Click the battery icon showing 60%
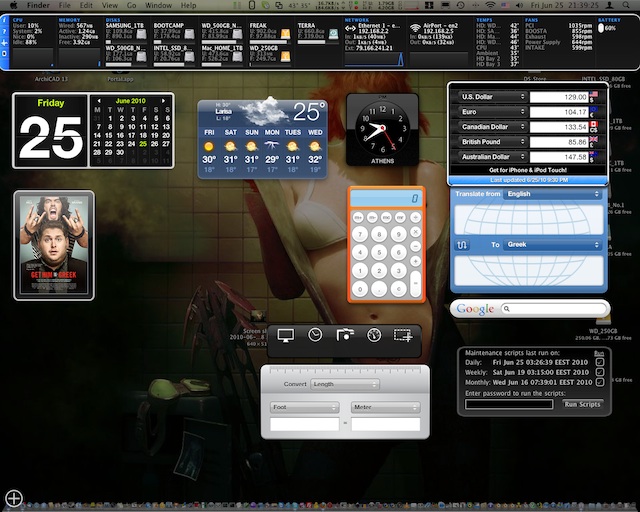This screenshot has height=512, width=640. tap(601, 28)
